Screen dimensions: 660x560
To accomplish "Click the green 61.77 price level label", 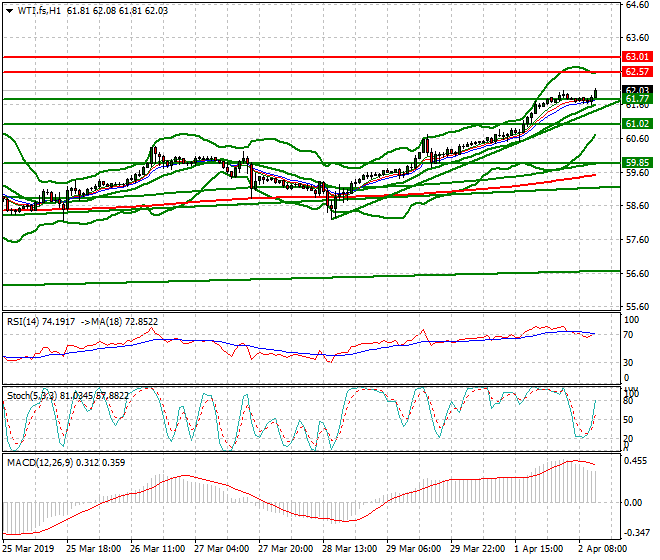I will pyautogui.click(x=637, y=99).
